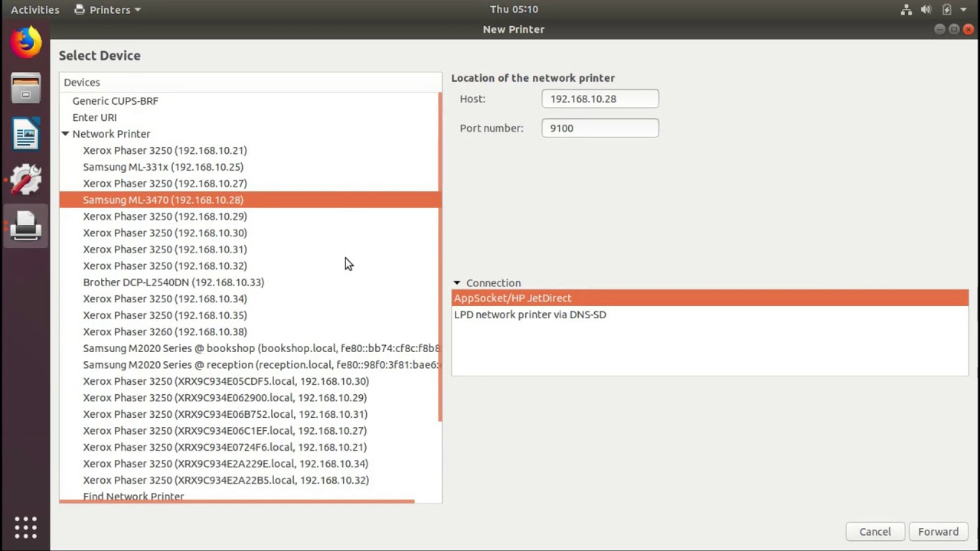Select AppSocket/HP JetDirect connection
The height and width of the screenshot is (551, 980).
[x=710, y=298]
